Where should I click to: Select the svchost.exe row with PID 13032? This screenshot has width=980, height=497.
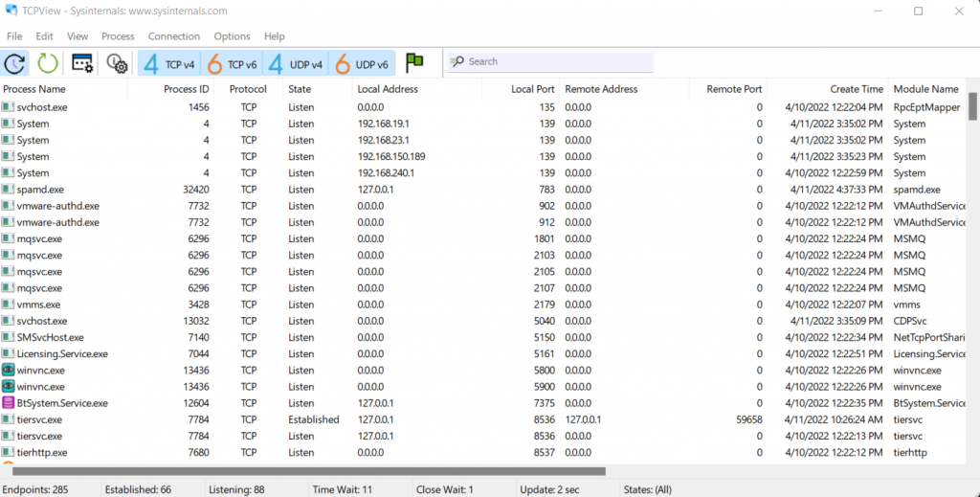click(x=483, y=321)
